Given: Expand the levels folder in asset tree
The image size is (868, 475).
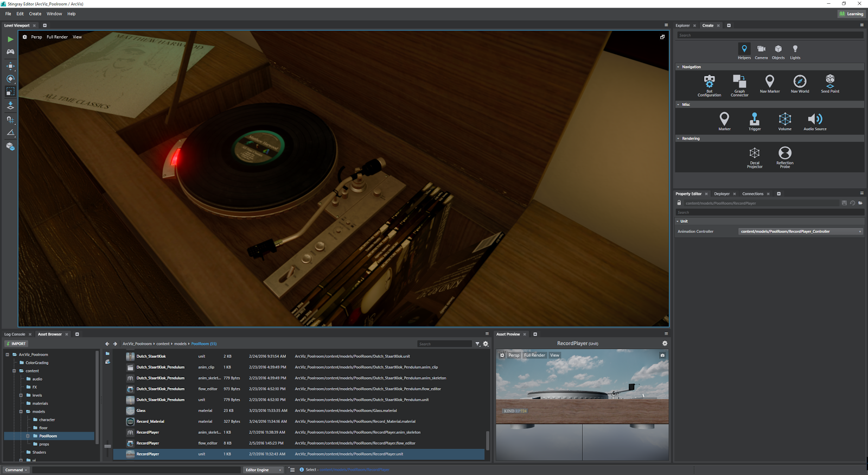Looking at the screenshot, I should [21, 395].
